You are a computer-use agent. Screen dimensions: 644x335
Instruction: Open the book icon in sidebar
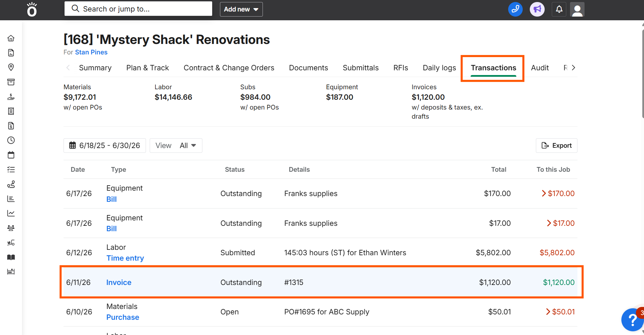pos(11,257)
